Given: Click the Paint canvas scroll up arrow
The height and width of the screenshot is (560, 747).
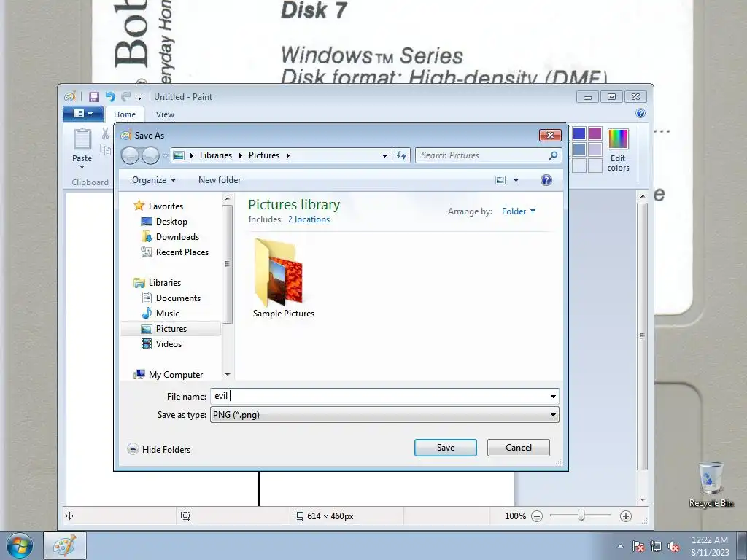Looking at the screenshot, I should click(642, 196).
